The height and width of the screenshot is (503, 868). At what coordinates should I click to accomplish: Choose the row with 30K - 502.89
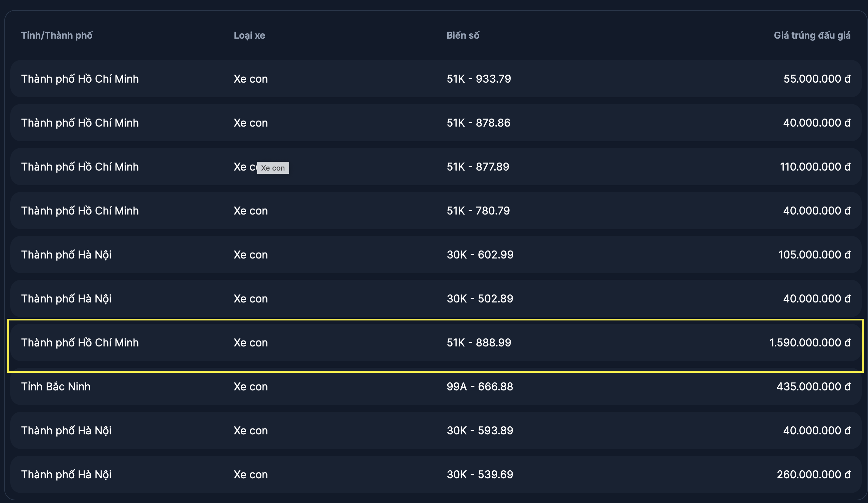[436, 298]
